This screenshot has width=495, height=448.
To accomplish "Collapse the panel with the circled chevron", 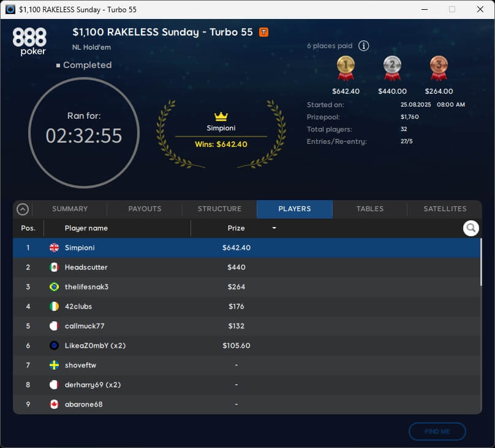I will click(x=23, y=209).
